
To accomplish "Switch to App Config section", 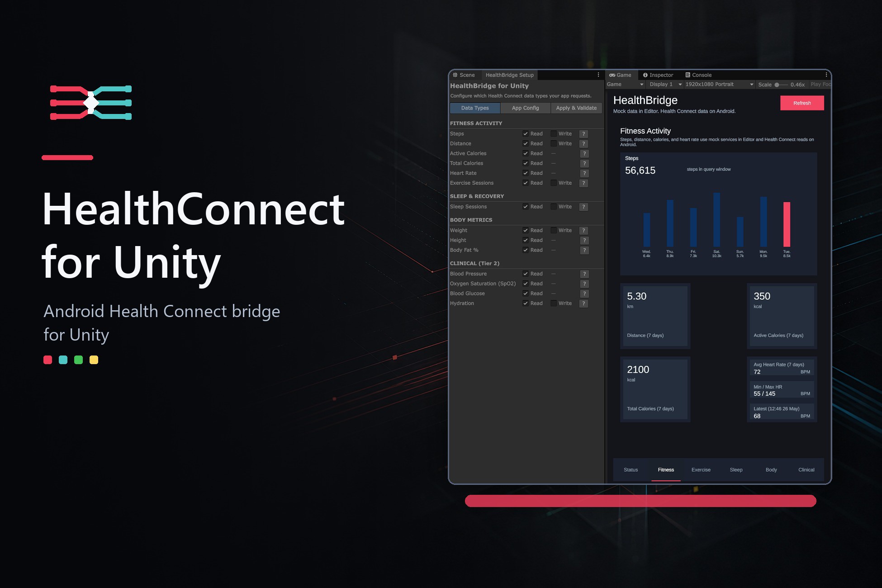I will [525, 108].
